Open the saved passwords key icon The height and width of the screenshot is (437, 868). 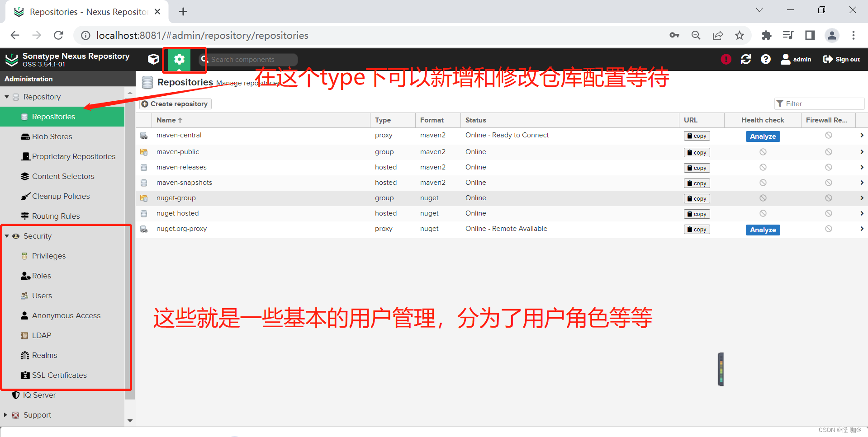674,35
